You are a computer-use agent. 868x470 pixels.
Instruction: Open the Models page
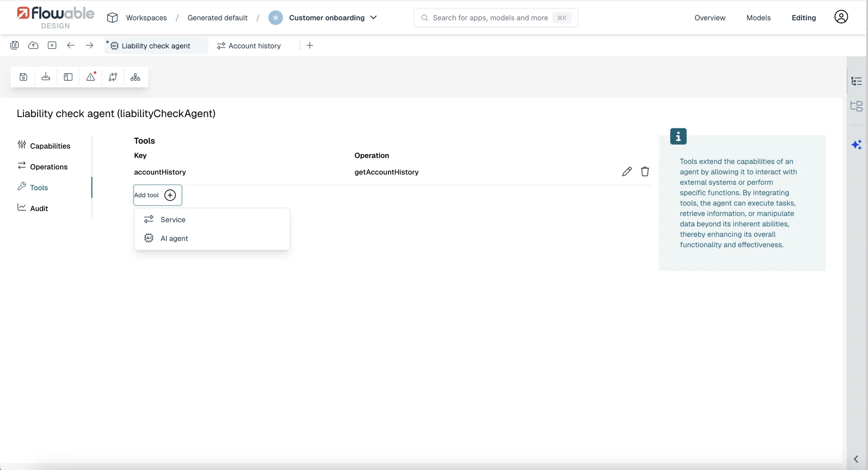(759, 18)
